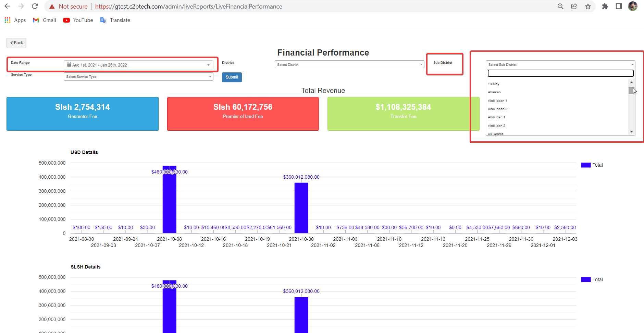Collapse the Select Sub District dropdown

tap(560, 64)
